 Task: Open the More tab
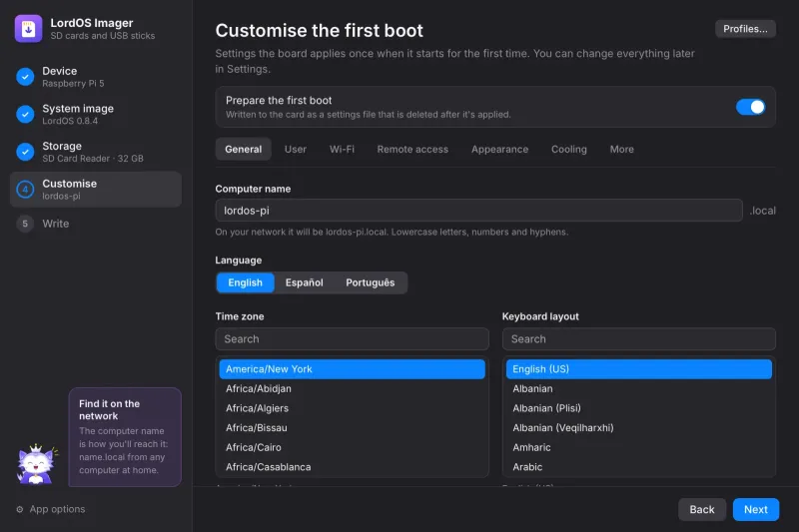[x=622, y=149]
